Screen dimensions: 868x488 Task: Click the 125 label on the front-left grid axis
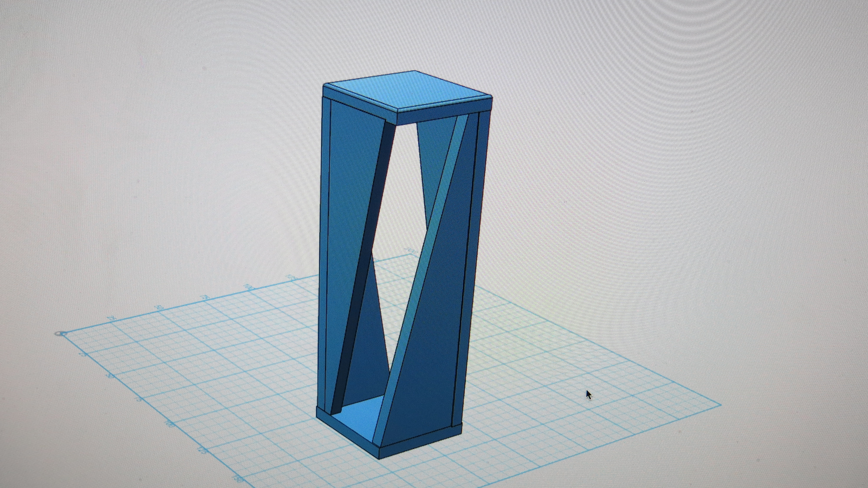pos(202,451)
